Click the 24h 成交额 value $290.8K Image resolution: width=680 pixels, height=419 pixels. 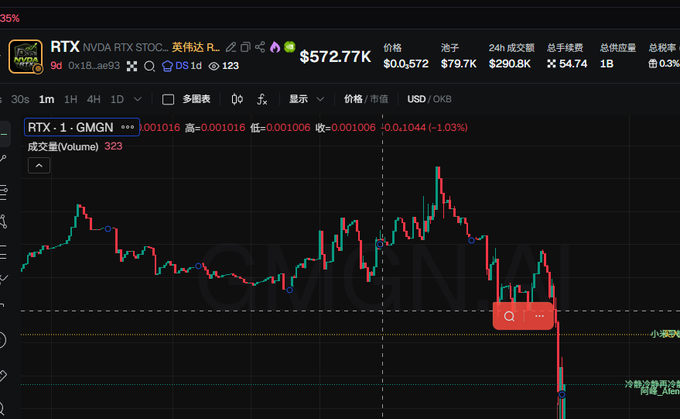[x=510, y=64]
